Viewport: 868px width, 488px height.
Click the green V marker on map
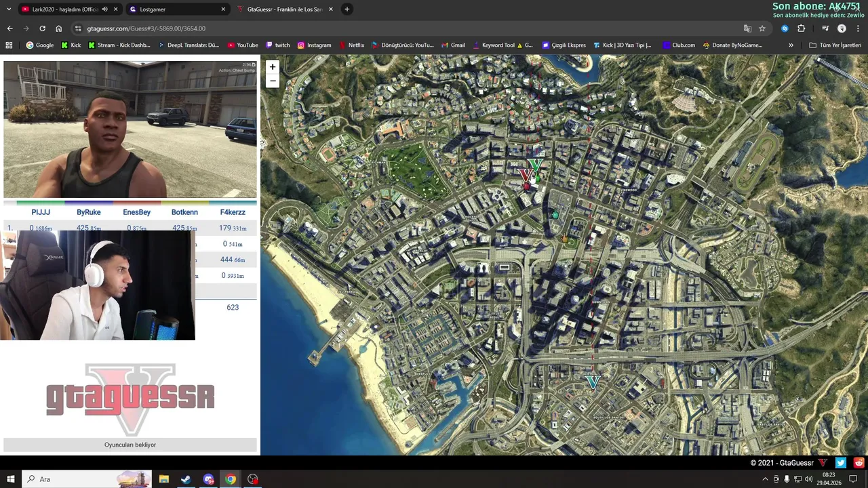536,165
